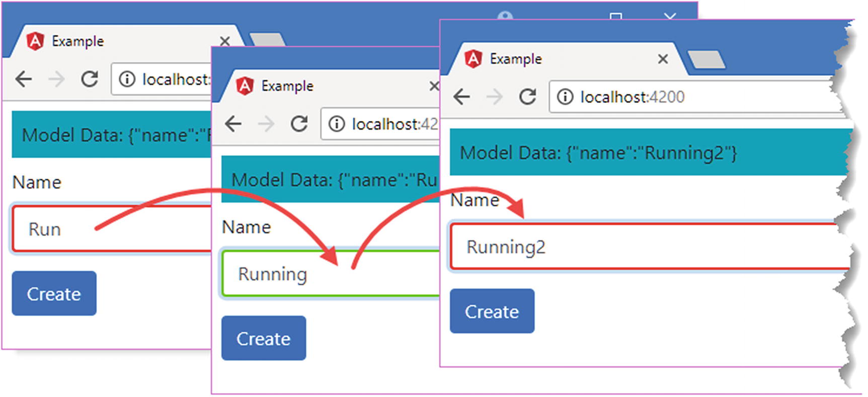This screenshot has width=868, height=397.
Task: Click Create button below the Running2 field
Action: click(492, 311)
